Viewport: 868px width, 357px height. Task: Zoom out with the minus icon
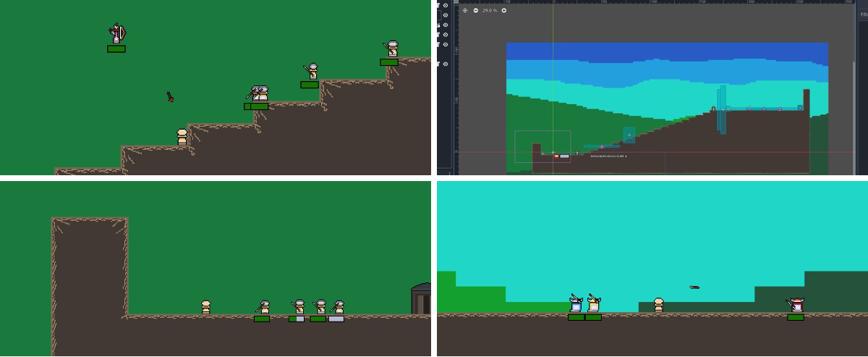(476, 10)
